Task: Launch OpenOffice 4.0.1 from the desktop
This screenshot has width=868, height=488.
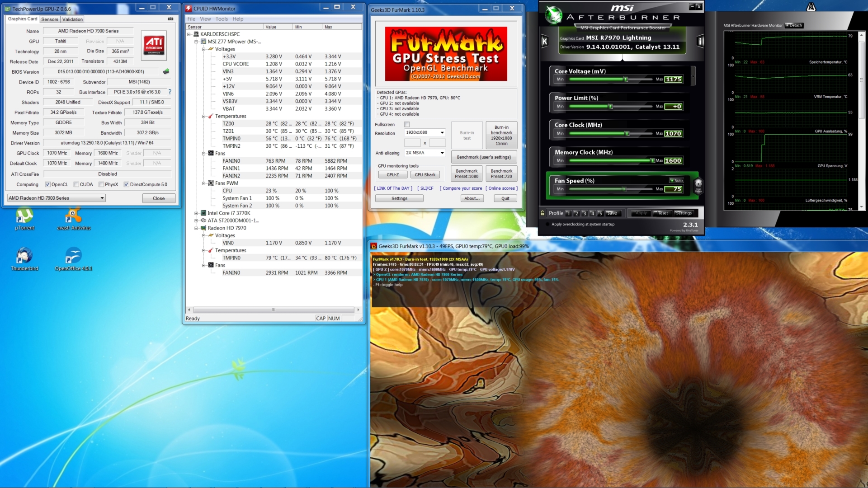Action: [73, 259]
